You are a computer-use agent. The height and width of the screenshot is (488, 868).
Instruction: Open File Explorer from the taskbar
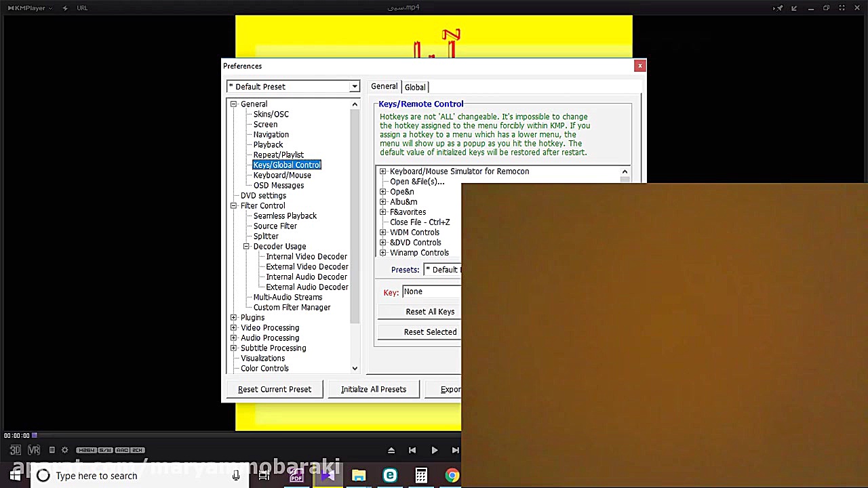point(359,476)
